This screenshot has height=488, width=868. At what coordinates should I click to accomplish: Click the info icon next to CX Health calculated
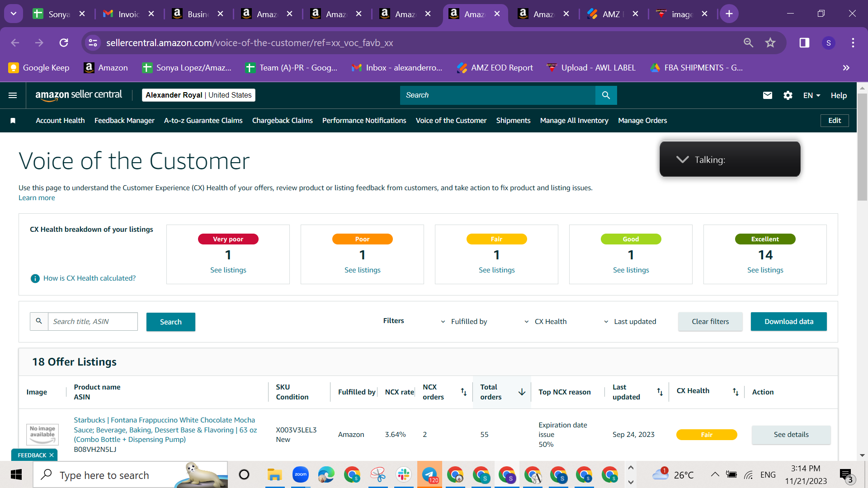35,278
